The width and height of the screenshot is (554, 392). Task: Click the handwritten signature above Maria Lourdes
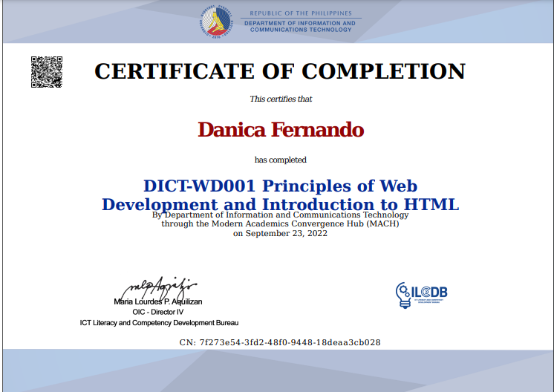[160, 287]
